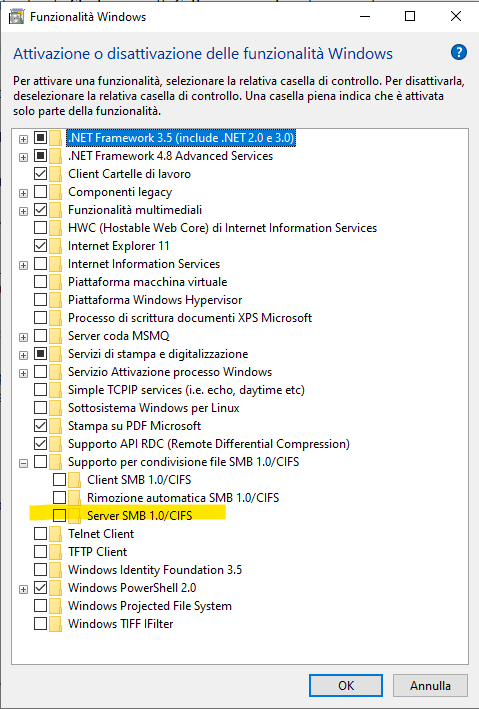Screen dimensions: 479x709
Task: Uncheck Supporto API RDC checkbox
Action: pyautogui.click(x=41, y=444)
